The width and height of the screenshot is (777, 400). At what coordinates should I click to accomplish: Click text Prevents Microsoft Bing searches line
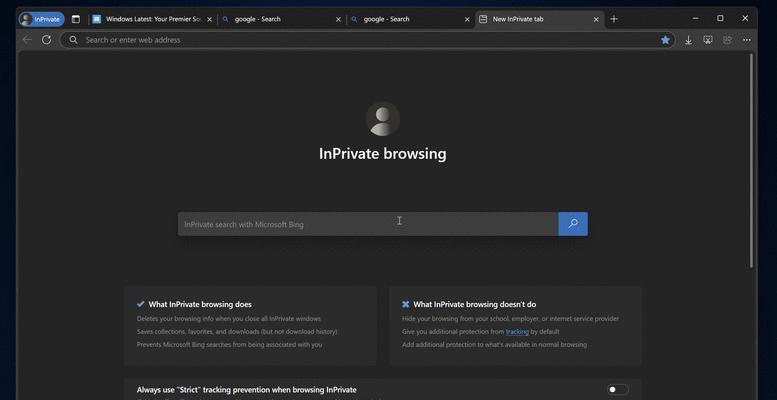pyautogui.click(x=229, y=344)
